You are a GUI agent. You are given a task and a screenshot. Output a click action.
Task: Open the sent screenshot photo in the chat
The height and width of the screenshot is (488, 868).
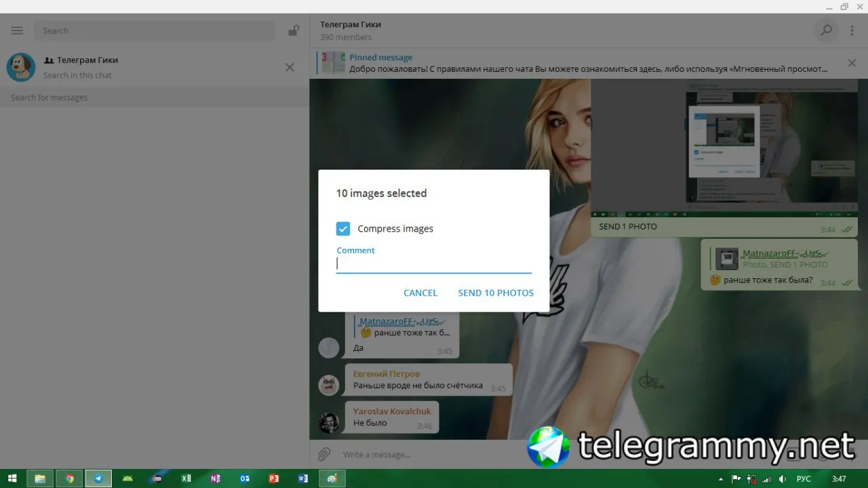[724, 148]
